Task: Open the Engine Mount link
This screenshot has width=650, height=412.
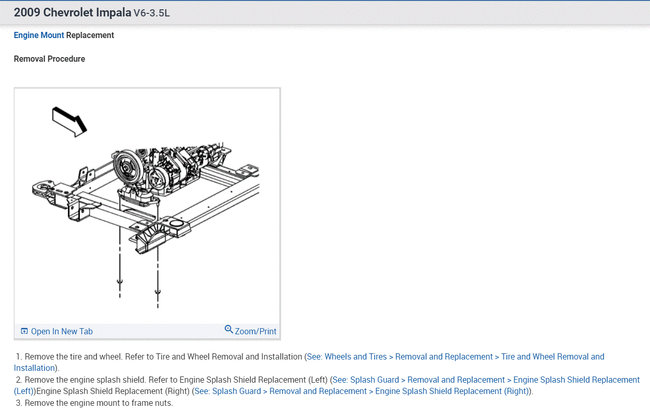Action: 39,35
